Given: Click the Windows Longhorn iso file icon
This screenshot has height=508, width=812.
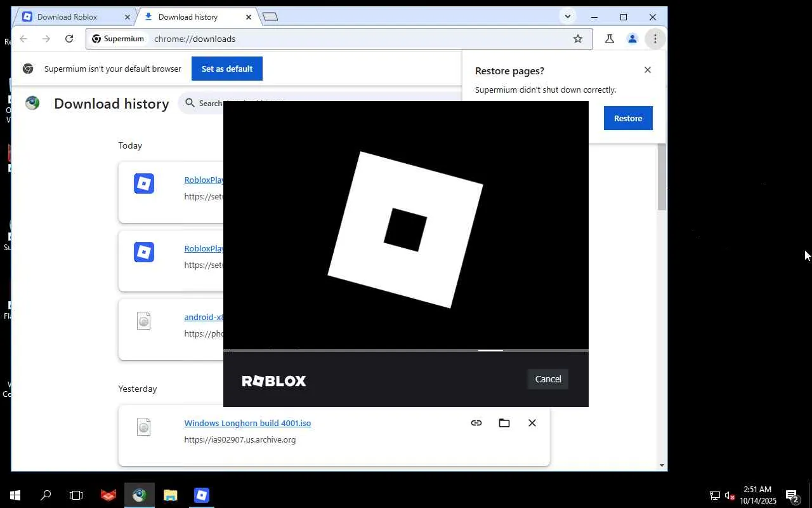Looking at the screenshot, I should 144,427.
